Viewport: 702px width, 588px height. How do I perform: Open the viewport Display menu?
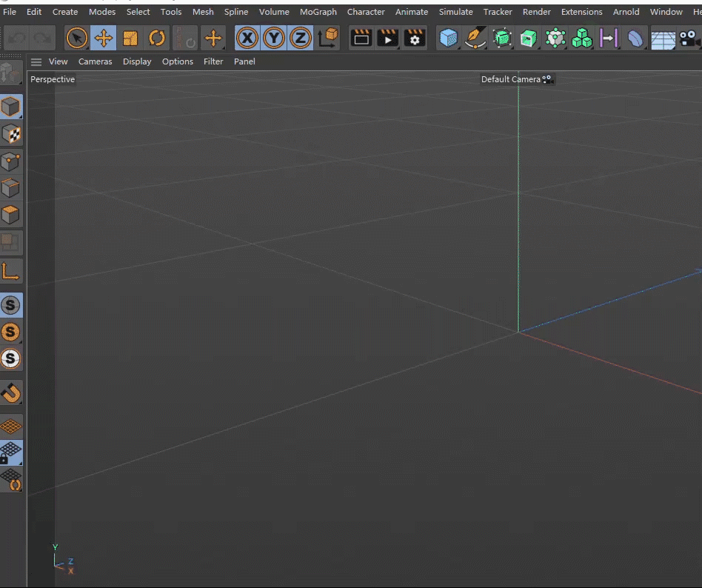(x=137, y=61)
